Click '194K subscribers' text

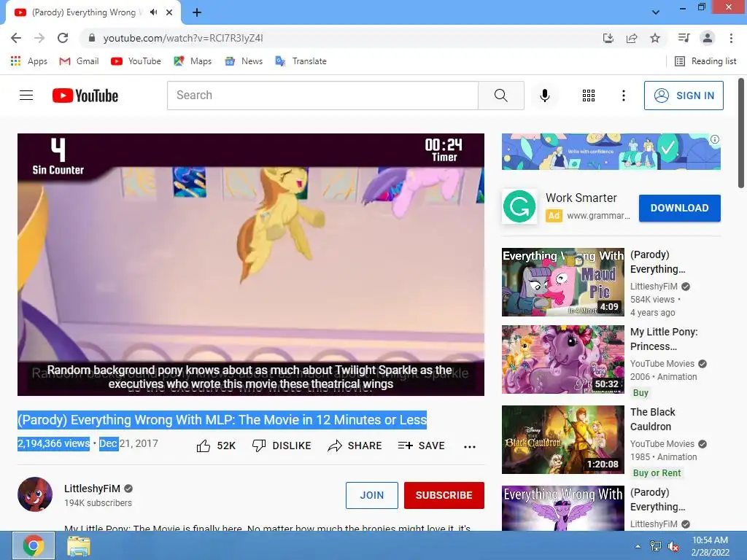(x=98, y=503)
